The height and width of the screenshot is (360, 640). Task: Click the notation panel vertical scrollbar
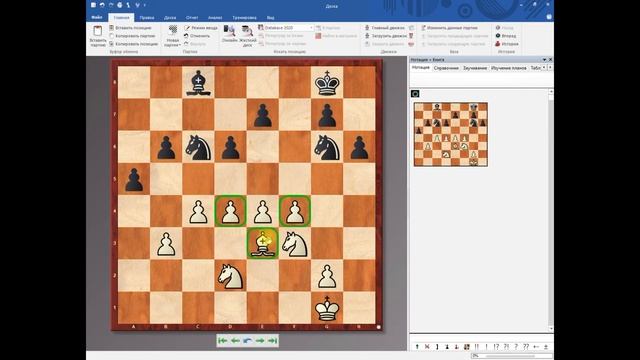551,211
